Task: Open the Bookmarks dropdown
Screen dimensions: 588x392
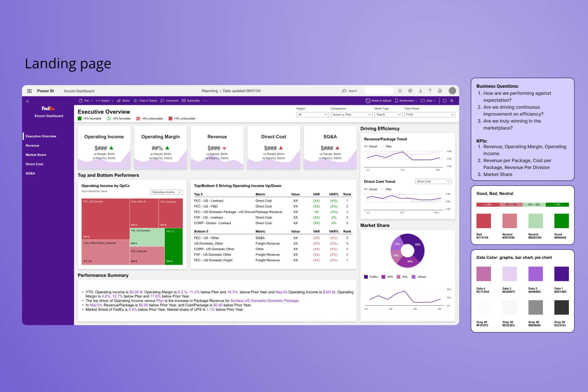Action: (406, 101)
